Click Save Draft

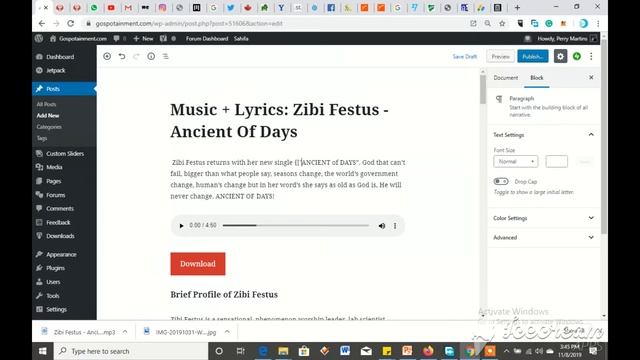click(x=464, y=56)
